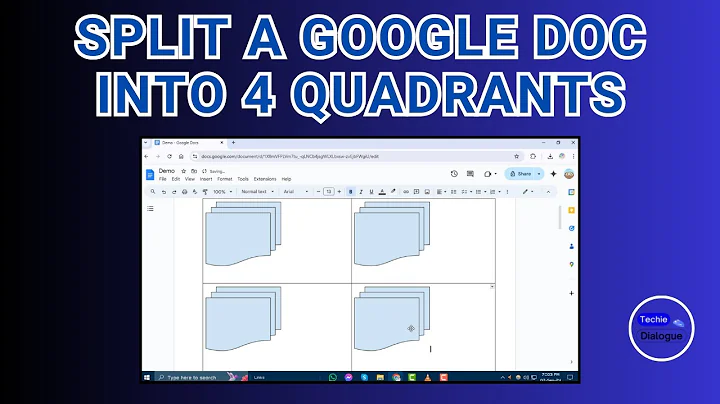
Task: Click the move-to-folder icon beside Demo
Action: [x=194, y=171]
